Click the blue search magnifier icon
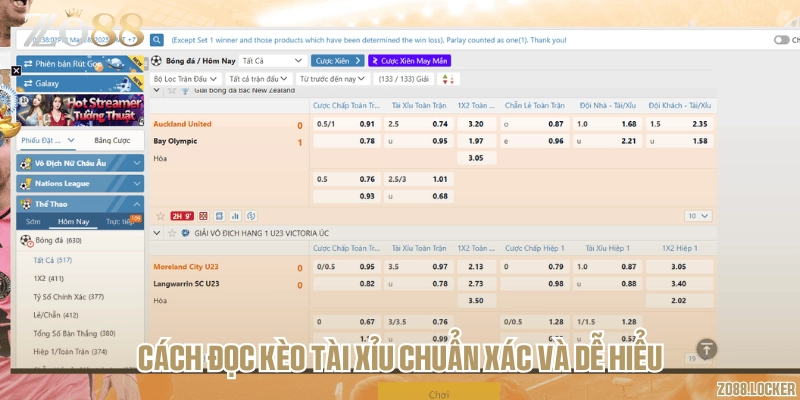This screenshot has width=800, height=400. [157, 40]
